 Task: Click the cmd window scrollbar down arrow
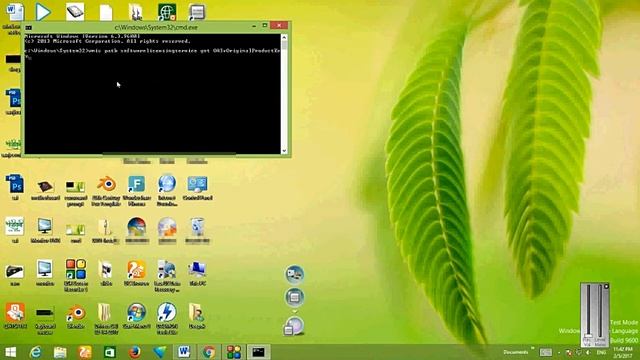tap(284, 151)
